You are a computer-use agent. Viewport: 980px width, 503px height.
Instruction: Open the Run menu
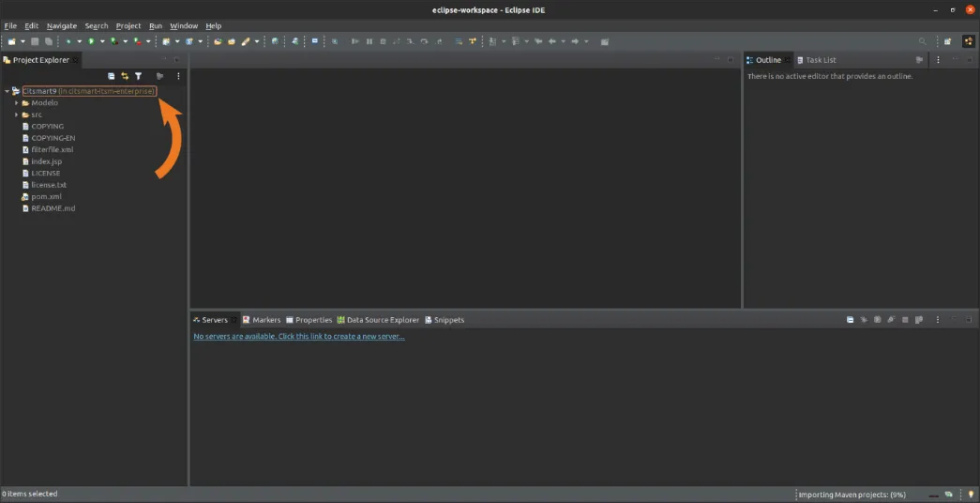[156, 25]
